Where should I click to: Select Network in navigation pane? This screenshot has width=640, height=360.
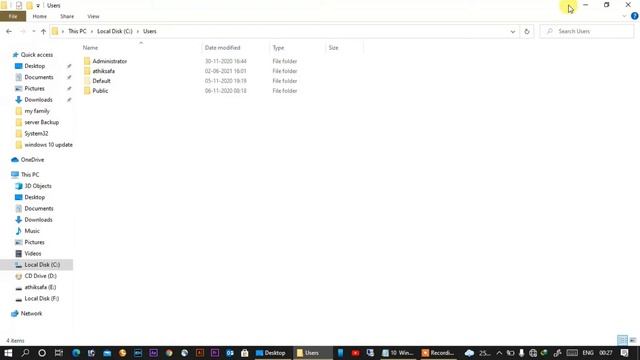point(31,313)
